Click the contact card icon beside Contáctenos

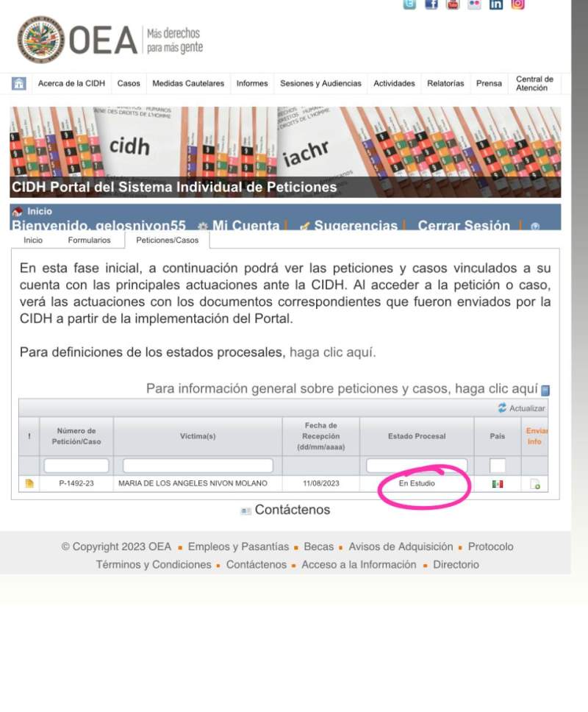(245, 511)
